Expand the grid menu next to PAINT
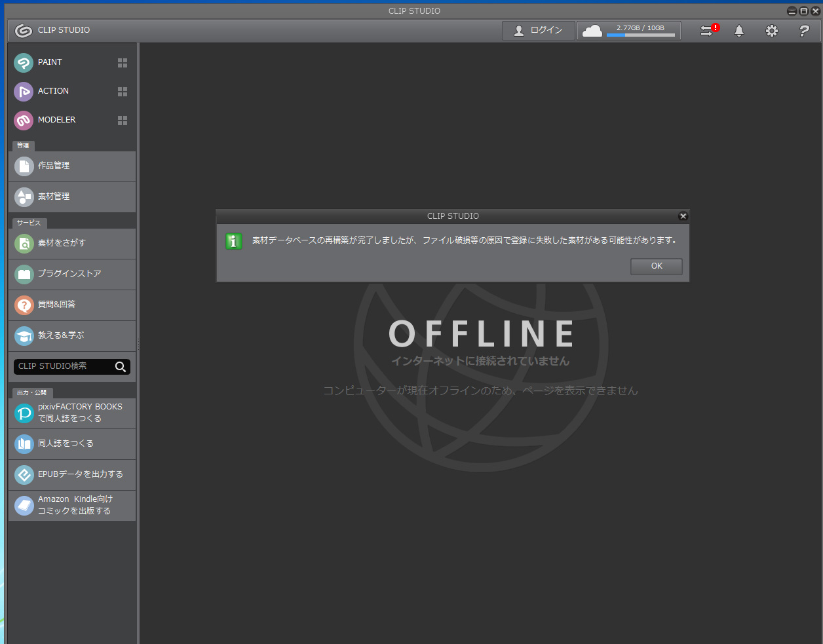Image resolution: width=823 pixels, height=644 pixels. coord(123,63)
